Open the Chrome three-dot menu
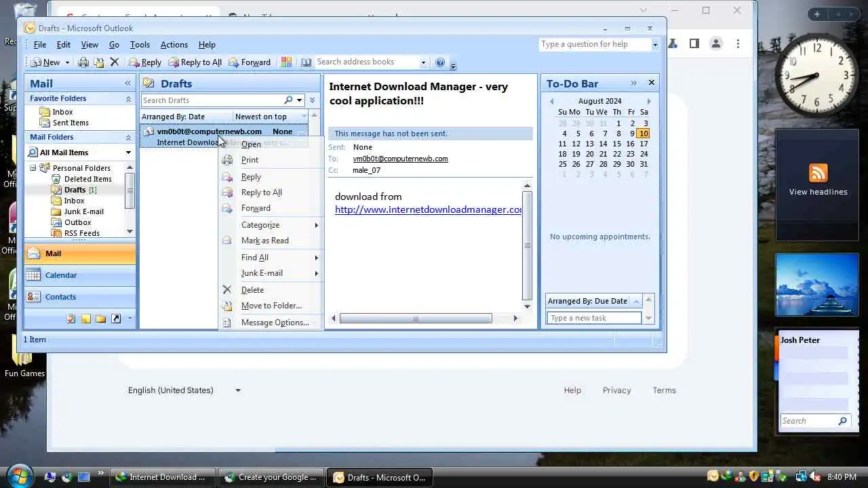This screenshot has height=488, width=868. (738, 43)
